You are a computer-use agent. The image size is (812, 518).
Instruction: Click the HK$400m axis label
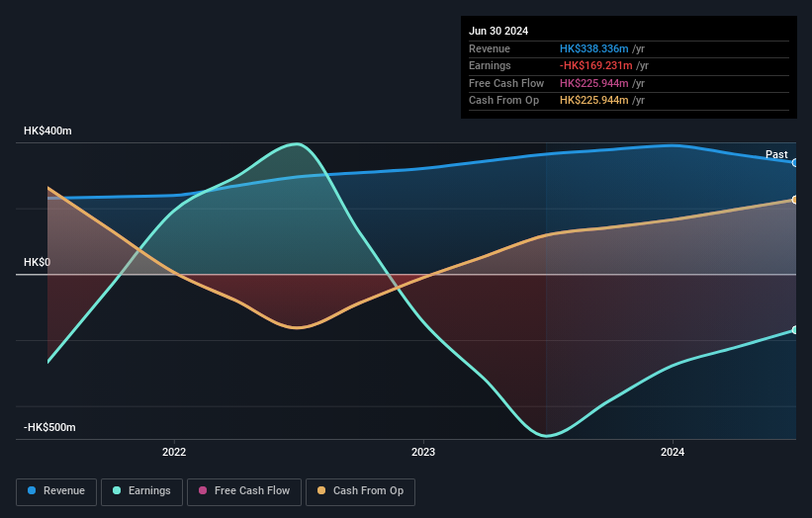47,130
